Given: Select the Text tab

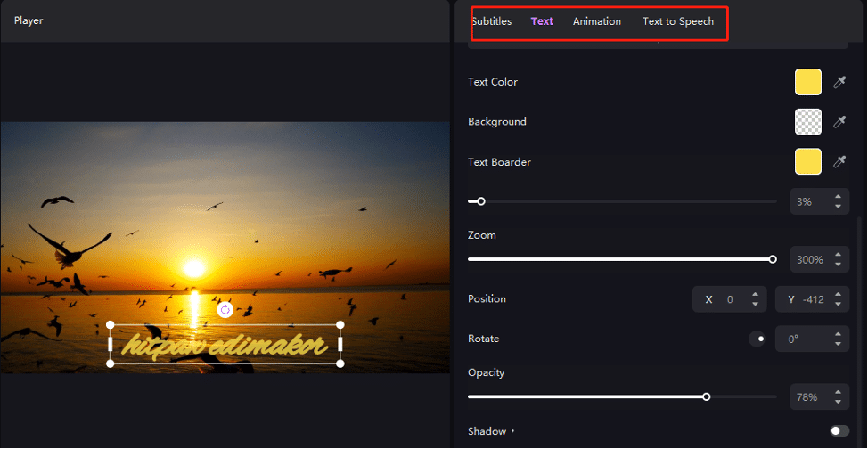Looking at the screenshot, I should [542, 21].
